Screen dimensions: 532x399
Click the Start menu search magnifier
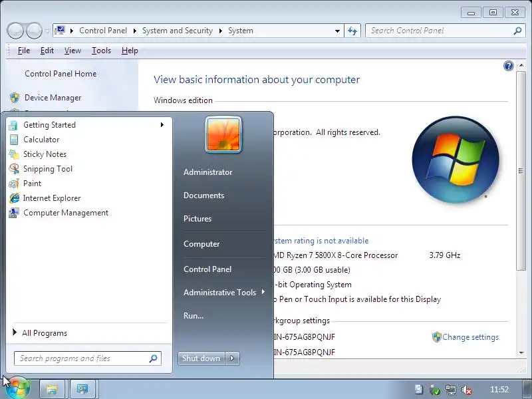153,358
